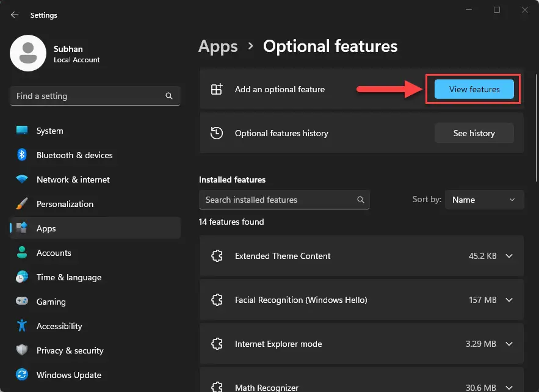Open the Accounts category
Viewport: 539px width, 392px height.
tap(95, 253)
